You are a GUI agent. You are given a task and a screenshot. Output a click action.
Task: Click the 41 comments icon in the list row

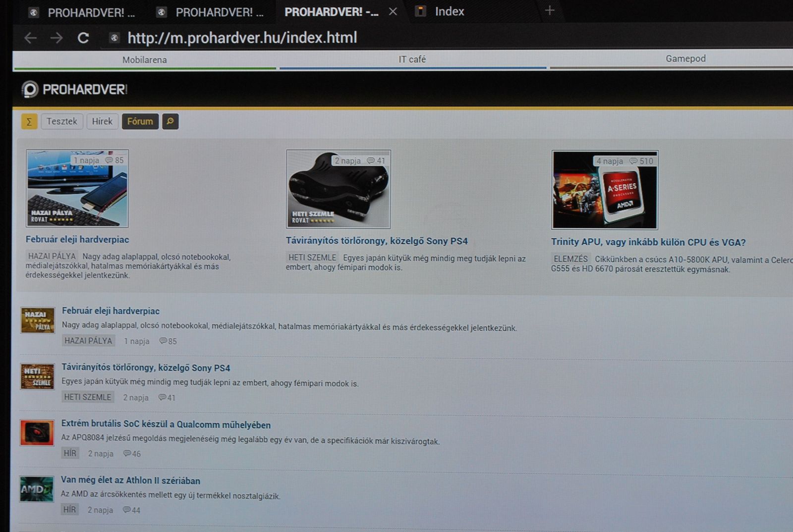(167, 398)
